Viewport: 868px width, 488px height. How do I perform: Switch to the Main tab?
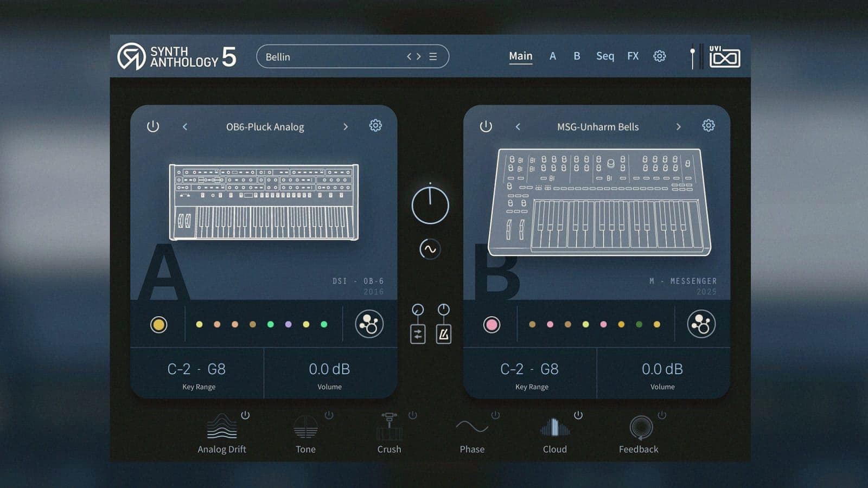pyautogui.click(x=521, y=56)
